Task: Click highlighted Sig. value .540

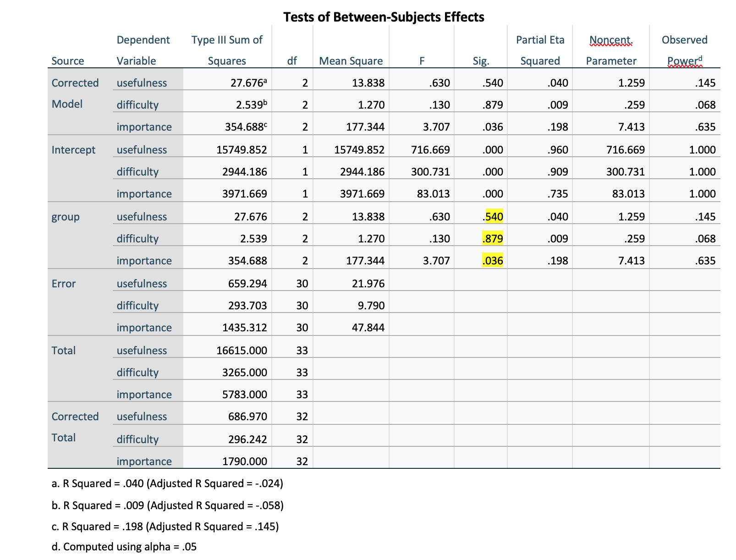Action: [x=493, y=217]
